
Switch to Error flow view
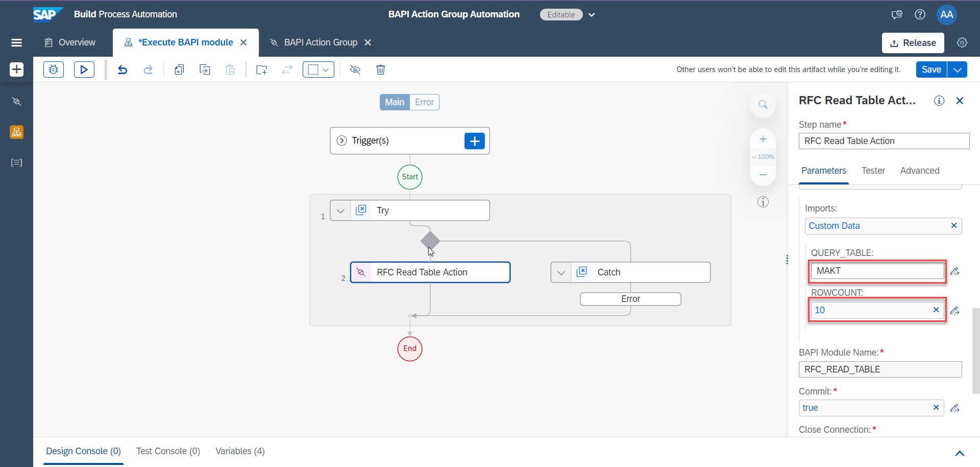[424, 102]
